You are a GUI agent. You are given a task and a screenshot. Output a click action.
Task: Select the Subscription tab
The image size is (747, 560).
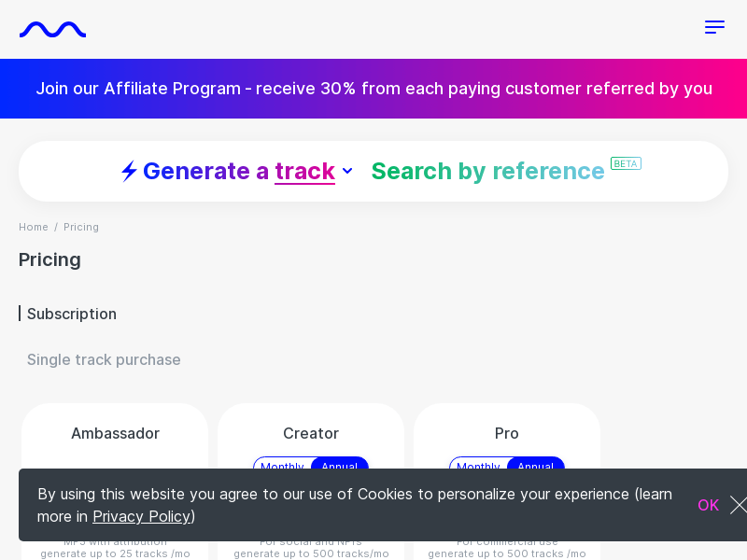[x=72, y=314]
